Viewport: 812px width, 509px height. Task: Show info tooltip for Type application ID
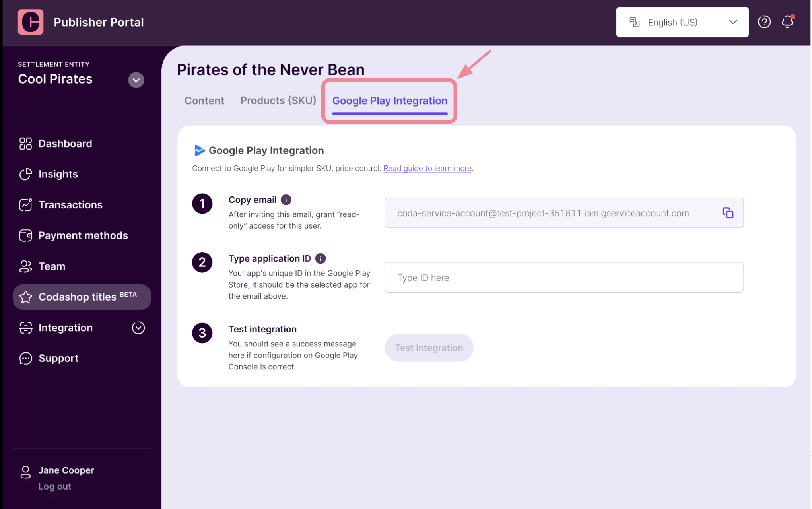[x=320, y=258]
